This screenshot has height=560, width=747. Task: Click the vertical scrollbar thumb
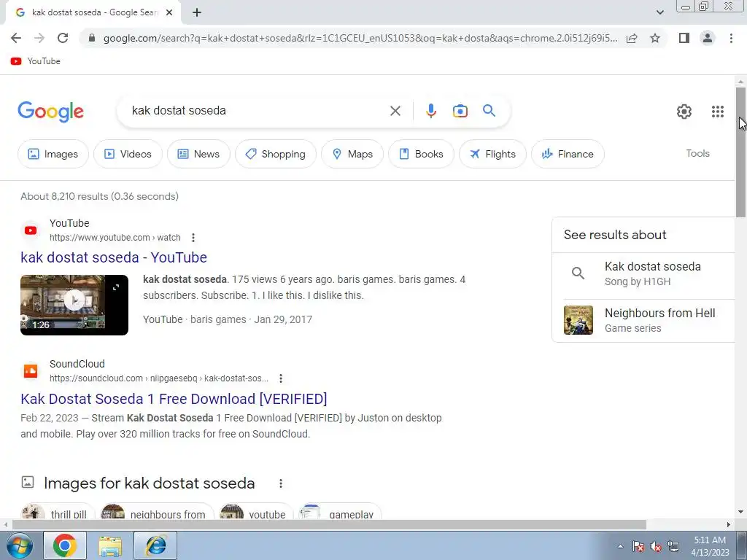click(x=741, y=152)
